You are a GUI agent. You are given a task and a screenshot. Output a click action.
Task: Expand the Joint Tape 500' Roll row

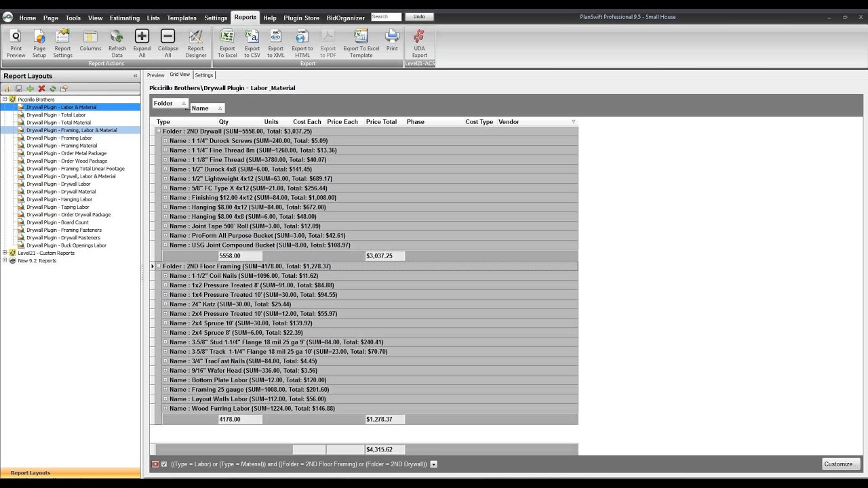point(165,226)
